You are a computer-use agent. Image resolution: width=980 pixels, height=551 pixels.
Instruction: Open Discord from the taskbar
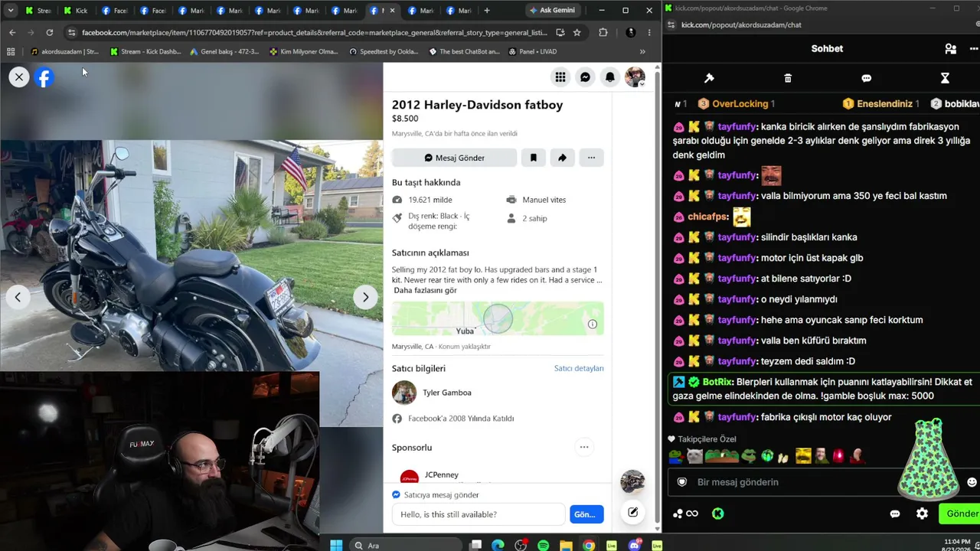tap(634, 545)
